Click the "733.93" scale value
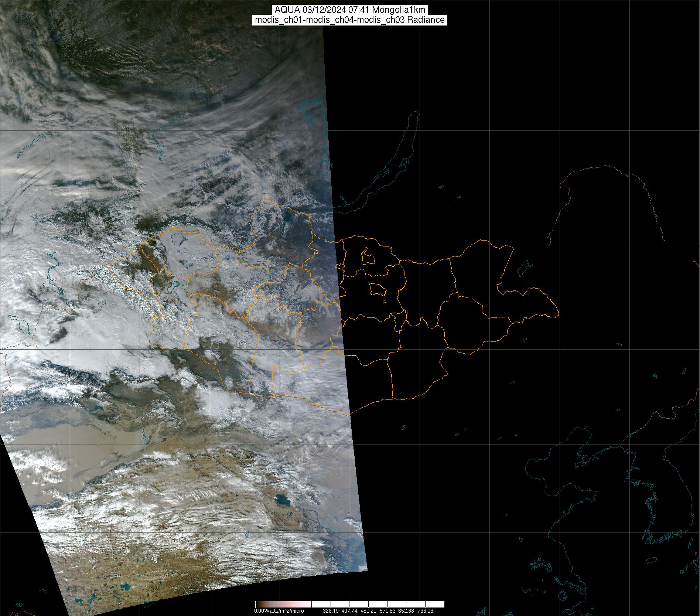This screenshot has height=616, width=700. 426,611
